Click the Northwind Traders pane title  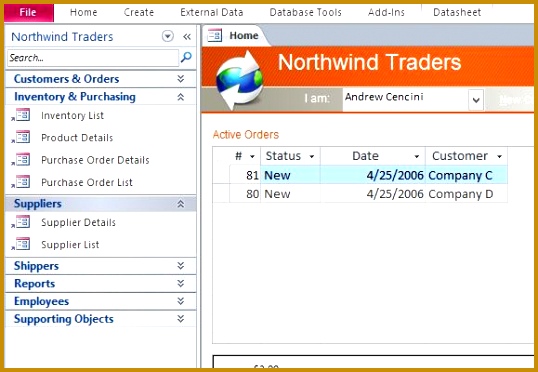coord(62,36)
